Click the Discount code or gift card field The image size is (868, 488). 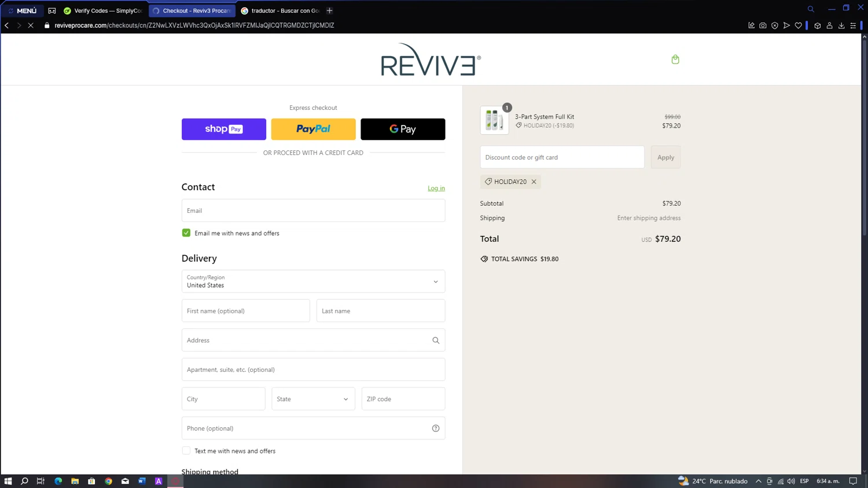pyautogui.click(x=562, y=157)
